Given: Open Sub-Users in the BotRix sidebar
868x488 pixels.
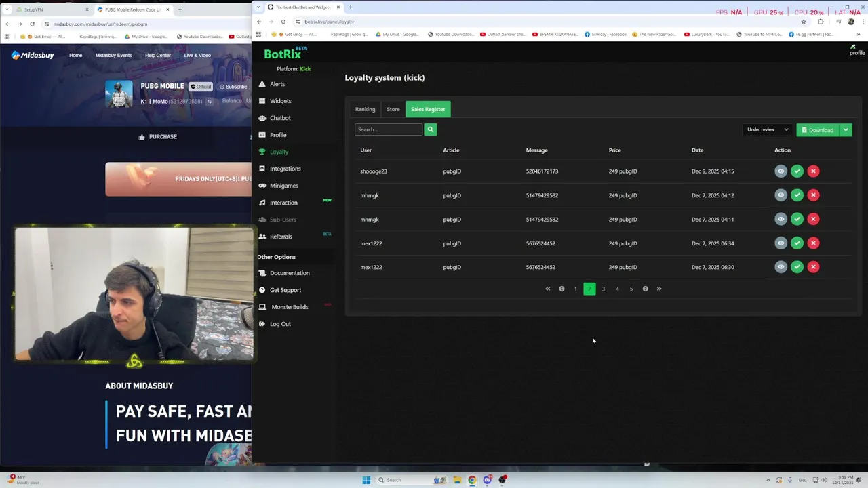Looking at the screenshot, I should click(283, 220).
